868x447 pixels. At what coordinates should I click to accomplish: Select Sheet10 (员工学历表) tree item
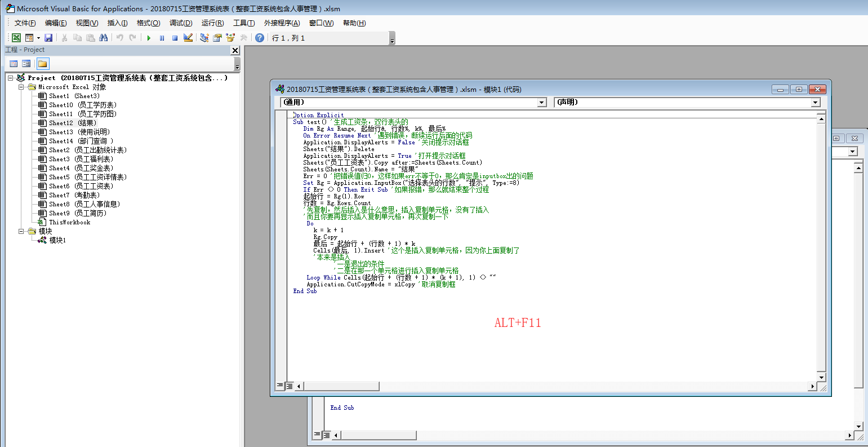[83, 105]
